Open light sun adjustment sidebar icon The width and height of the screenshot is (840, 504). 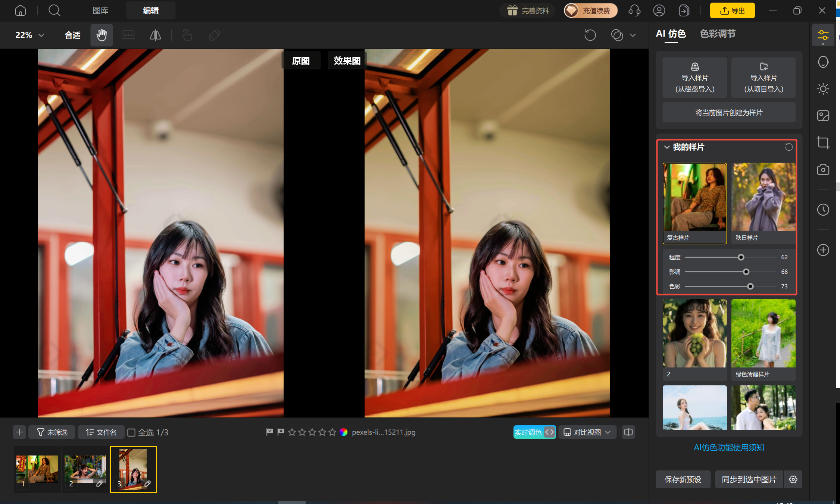tap(823, 89)
